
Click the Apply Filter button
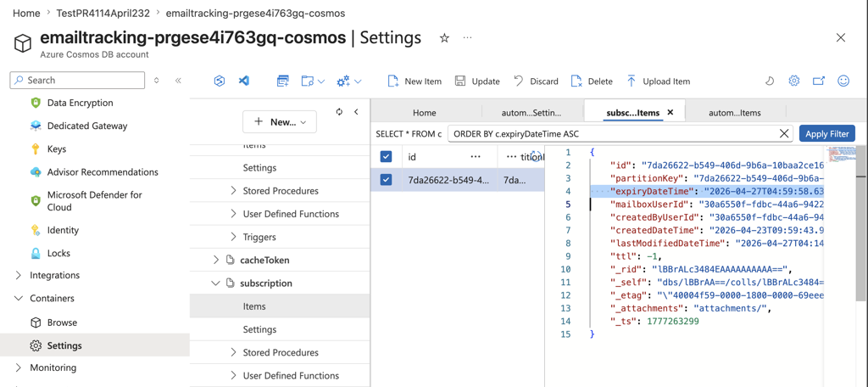[x=827, y=133]
